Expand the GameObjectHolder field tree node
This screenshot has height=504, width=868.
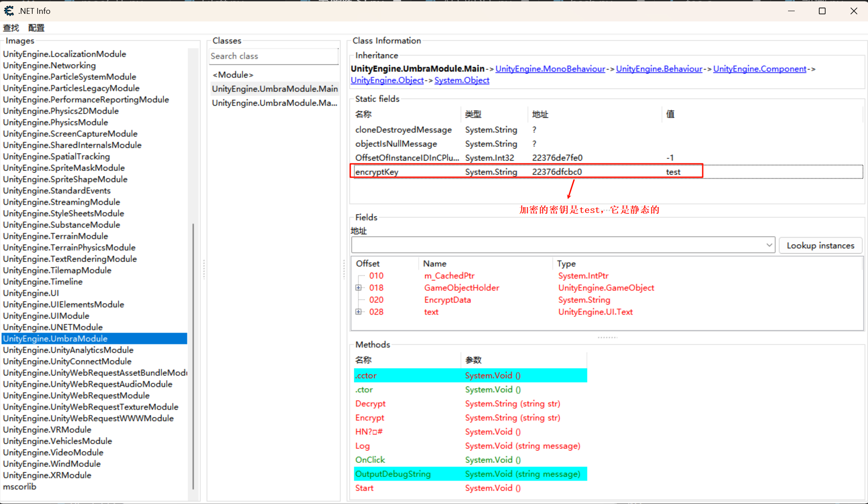pyautogui.click(x=358, y=288)
